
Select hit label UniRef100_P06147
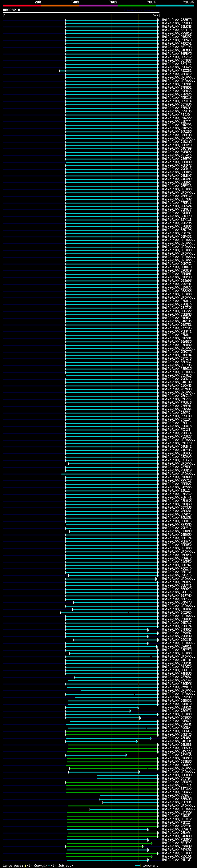(x=177, y=680)
